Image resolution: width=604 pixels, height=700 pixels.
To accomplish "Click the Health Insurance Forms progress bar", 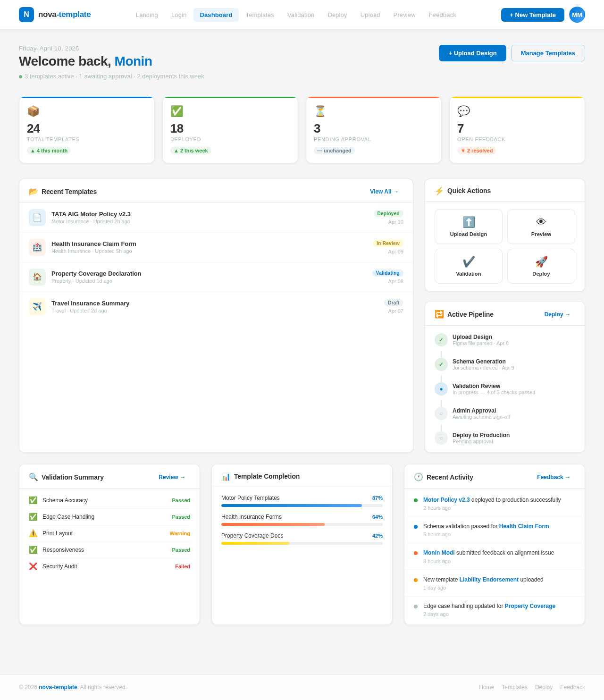I will pos(302,524).
